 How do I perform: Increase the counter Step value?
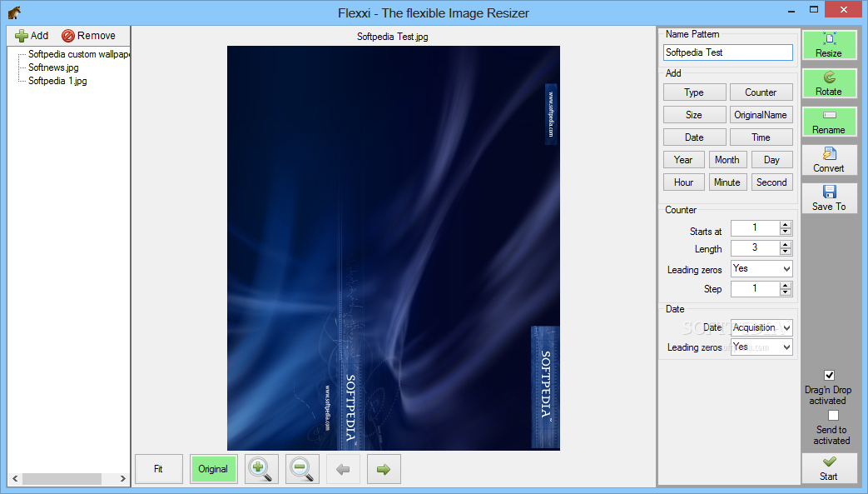[786, 286]
